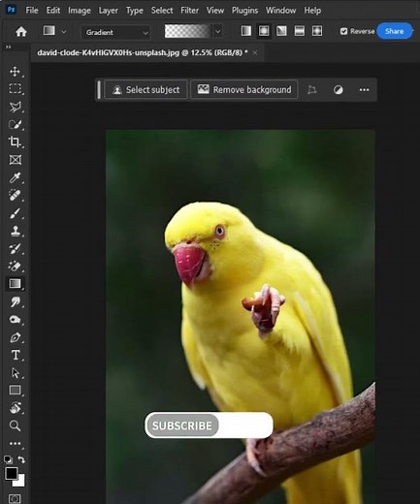Image resolution: width=420 pixels, height=504 pixels.
Task: Choose Linear gradient style
Action: point(246,31)
